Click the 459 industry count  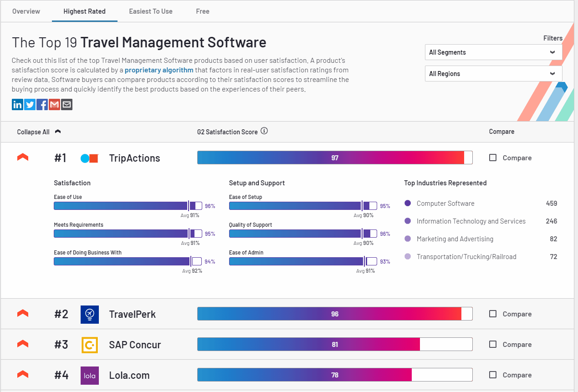[x=552, y=204]
